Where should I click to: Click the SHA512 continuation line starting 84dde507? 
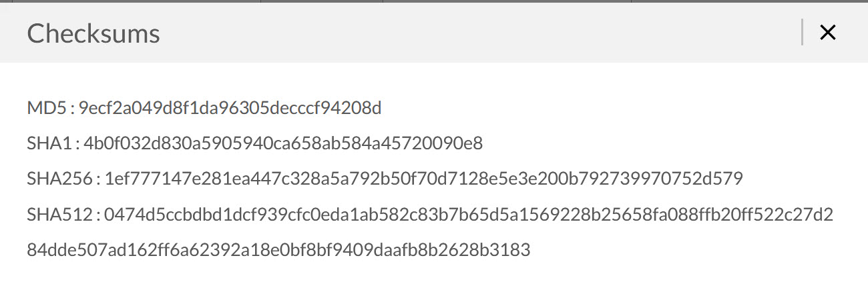278,250
